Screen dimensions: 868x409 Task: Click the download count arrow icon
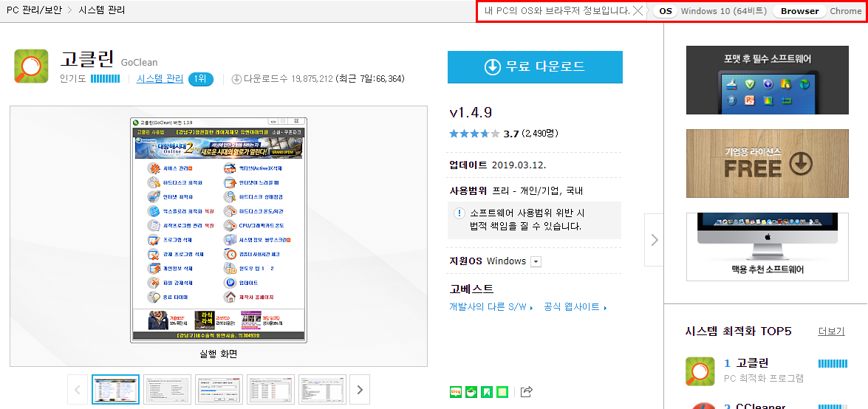point(236,79)
